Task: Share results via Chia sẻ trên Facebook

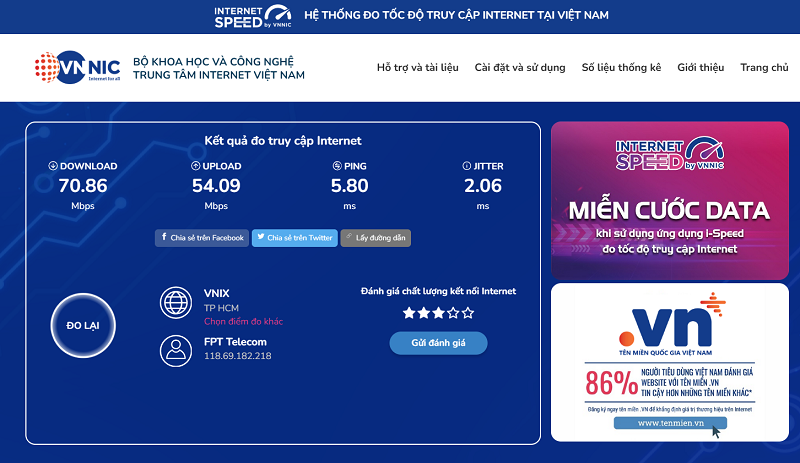Action: click(202, 238)
